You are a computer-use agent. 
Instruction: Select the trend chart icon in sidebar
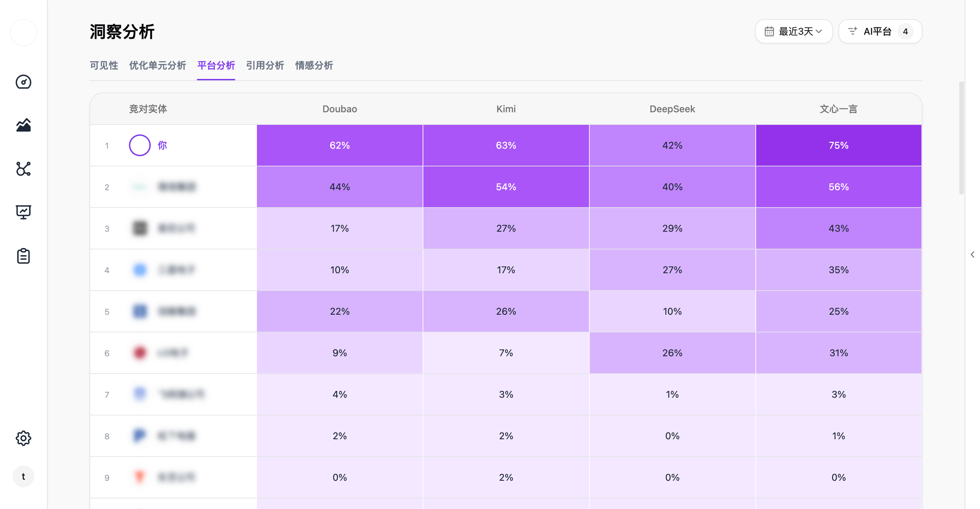click(23, 126)
